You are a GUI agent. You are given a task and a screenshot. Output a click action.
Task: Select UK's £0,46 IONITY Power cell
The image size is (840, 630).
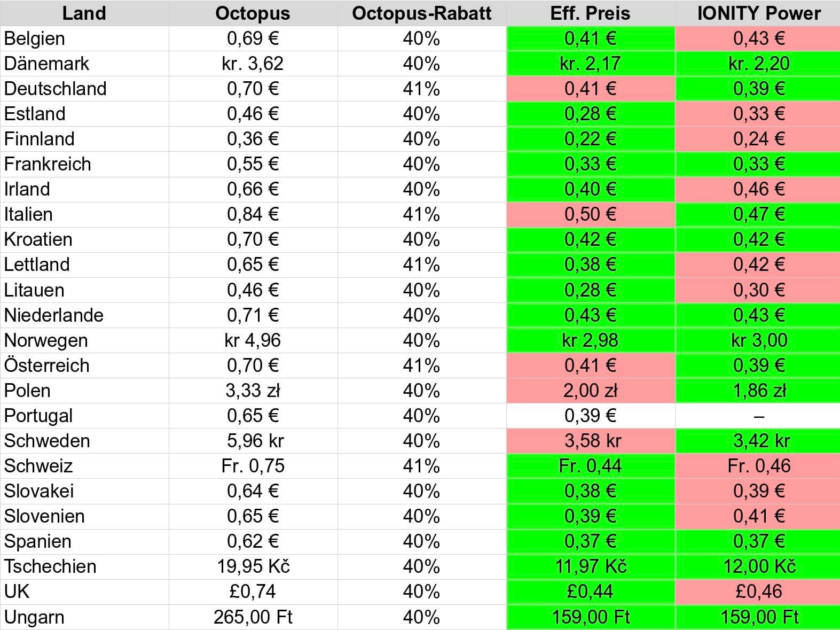click(758, 592)
